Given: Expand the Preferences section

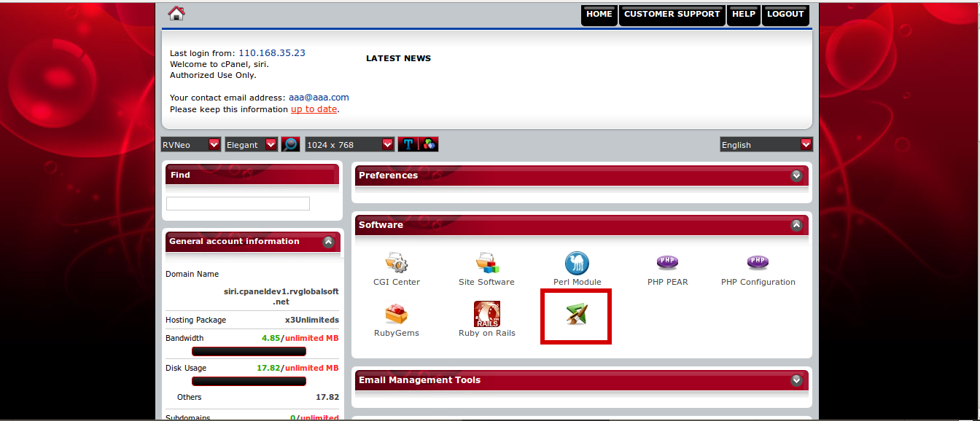Looking at the screenshot, I should (796, 176).
